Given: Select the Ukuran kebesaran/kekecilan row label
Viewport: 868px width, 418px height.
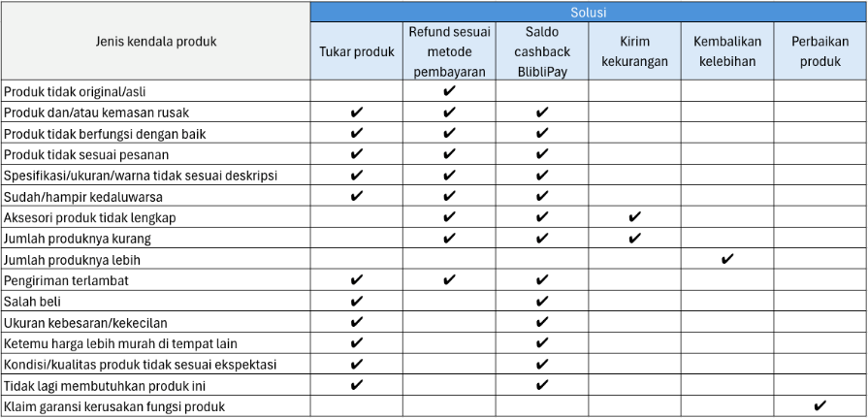Looking at the screenshot, I should click(85, 323).
